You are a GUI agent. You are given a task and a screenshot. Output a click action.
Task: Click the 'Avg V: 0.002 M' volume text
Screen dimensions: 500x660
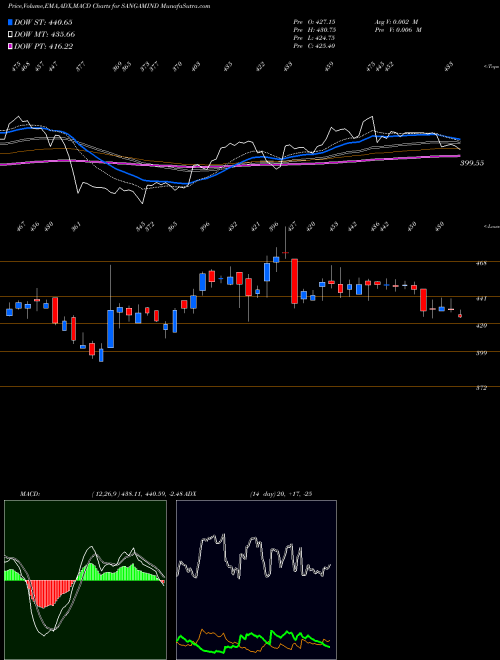tap(395, 22)
